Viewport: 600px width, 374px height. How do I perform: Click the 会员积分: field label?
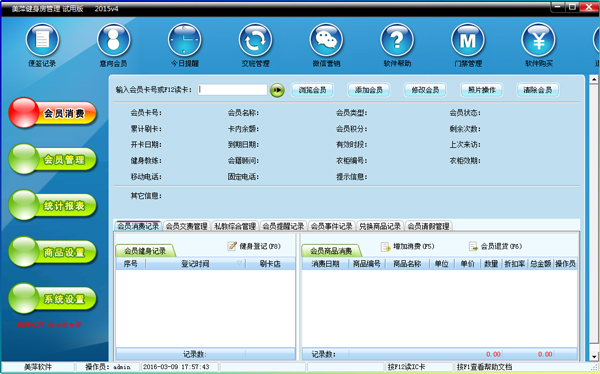(x=352, y=129)
